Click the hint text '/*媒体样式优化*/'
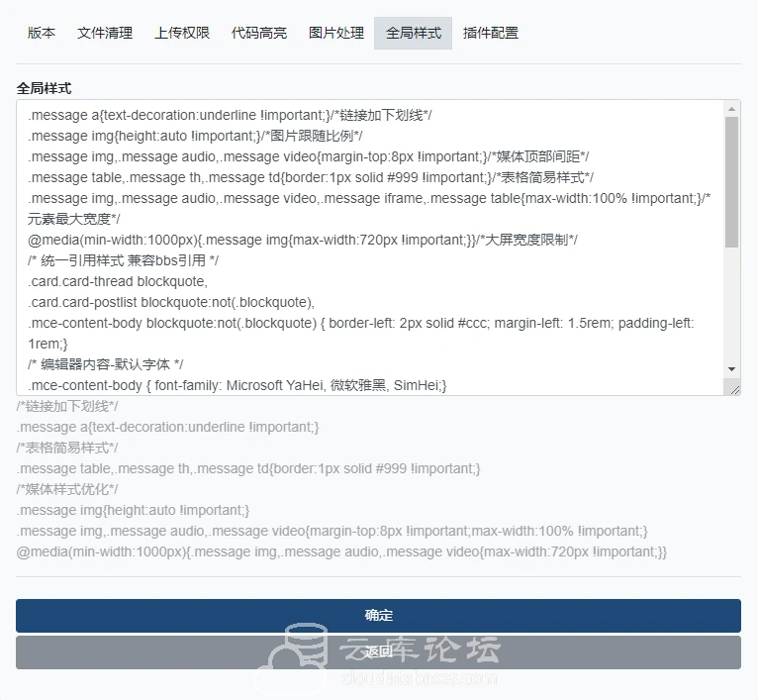 point(67,489)
